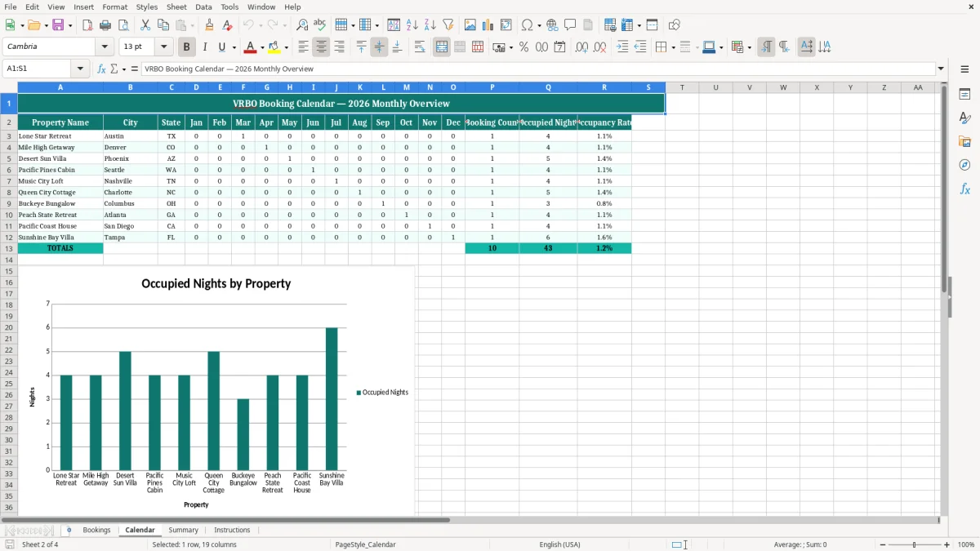
Task: Apply the yellow background highlight swatch
Action: click(274, 47)
